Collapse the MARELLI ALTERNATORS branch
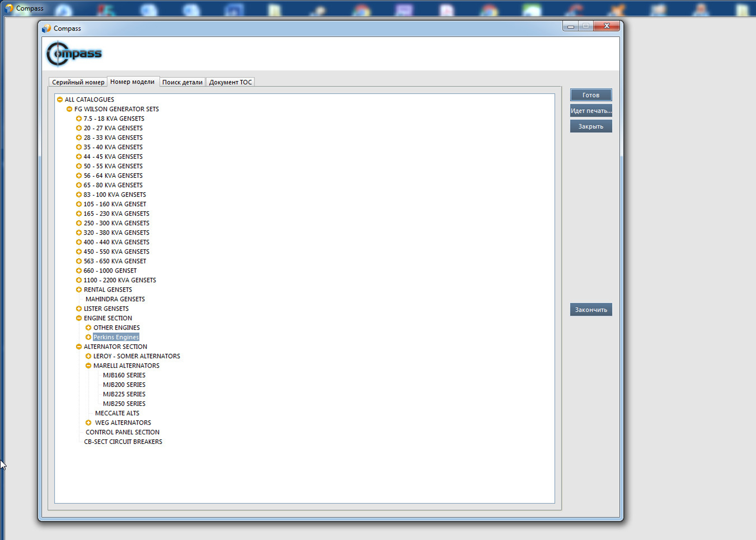The width and height of the screenshot is (756, 540). (x=88, y=365)
